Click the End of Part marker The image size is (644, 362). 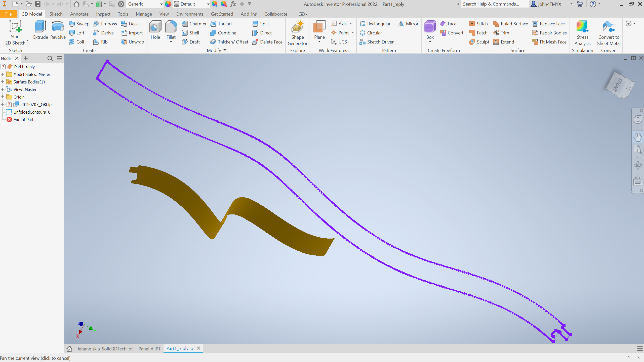click(23, 120)
